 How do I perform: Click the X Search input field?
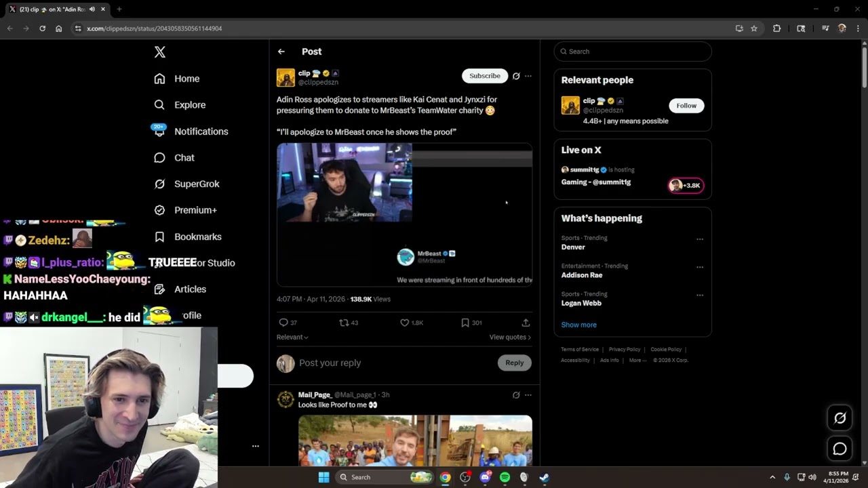[x=633, y=52]
